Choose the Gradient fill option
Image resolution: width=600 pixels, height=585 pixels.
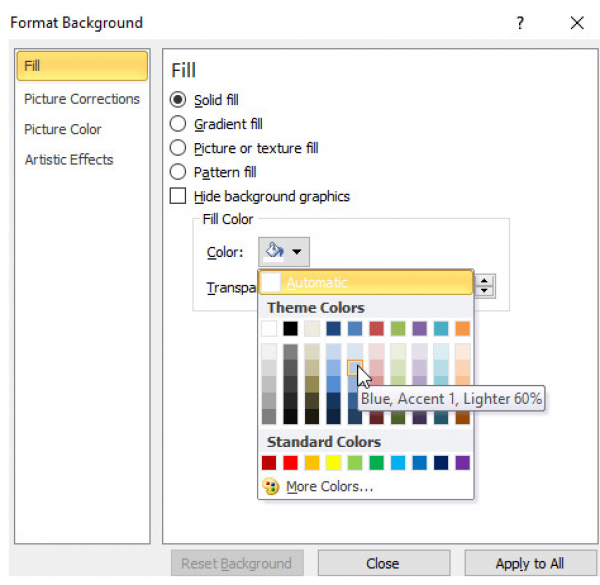pos(178,124)
